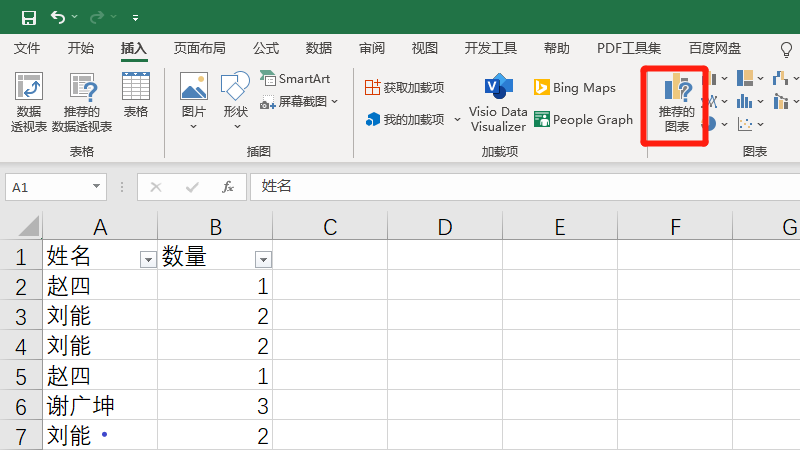Expand the 姓名 column filter dropdown
The image size is (800, 450).
click(148, 260)
